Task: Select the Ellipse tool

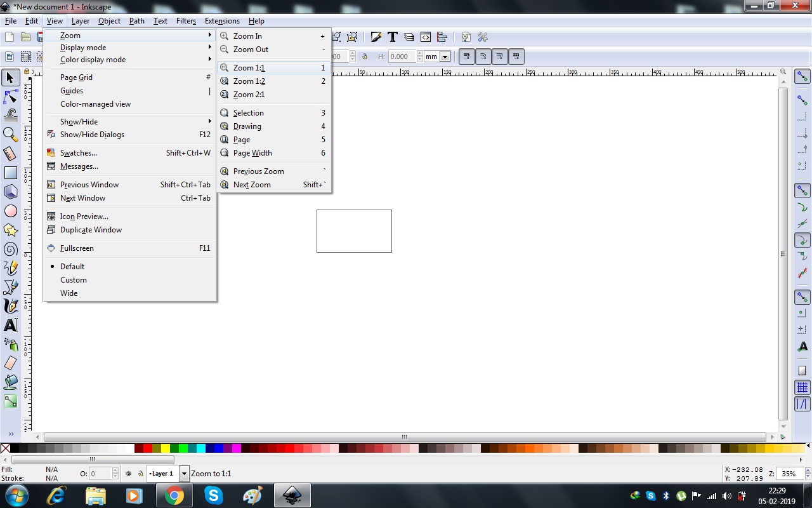Action: 10,211
